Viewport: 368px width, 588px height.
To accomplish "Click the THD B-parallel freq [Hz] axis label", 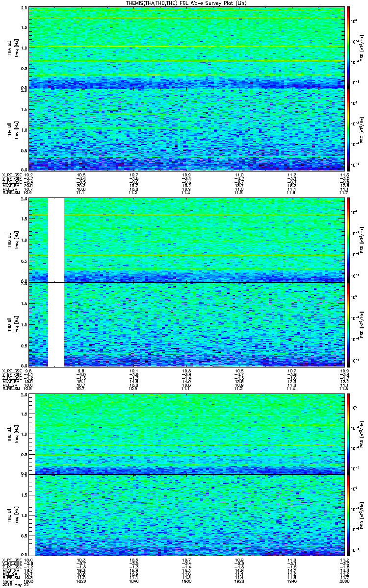I will pos(16,324).
